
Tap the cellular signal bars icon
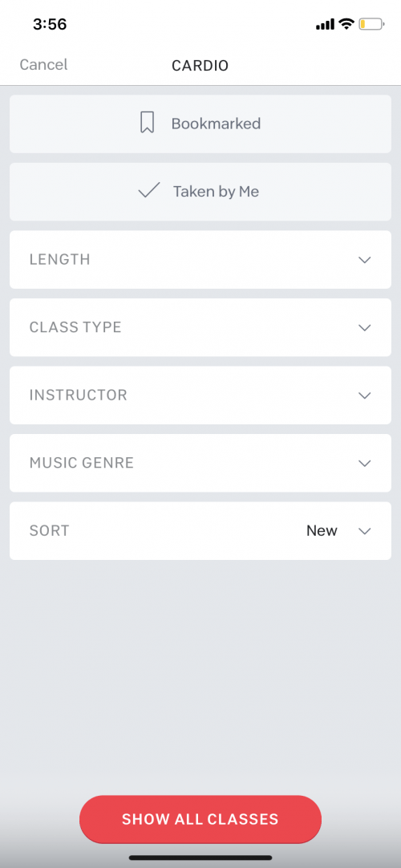click(x=326, y=24)
